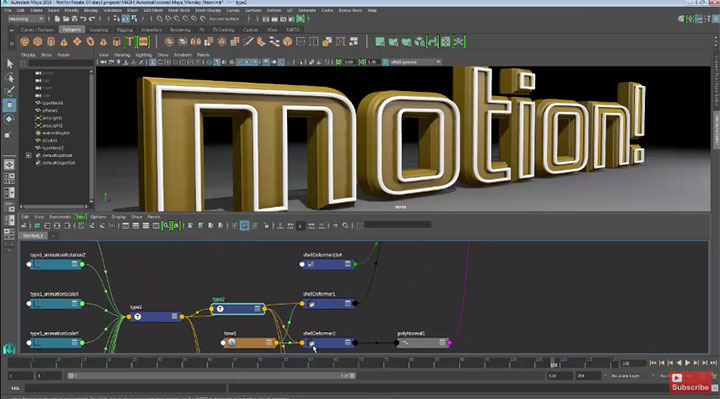Change view mode of type1_animationRotationZ node
The height and width of the screenshot is (399, 720).
(74, 264)
